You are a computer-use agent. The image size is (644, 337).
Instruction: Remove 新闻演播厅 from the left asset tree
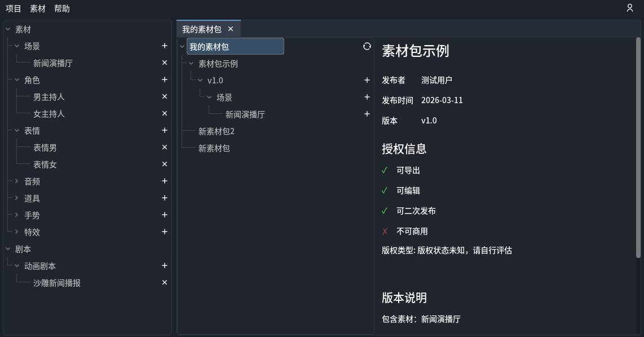point(165,63)
